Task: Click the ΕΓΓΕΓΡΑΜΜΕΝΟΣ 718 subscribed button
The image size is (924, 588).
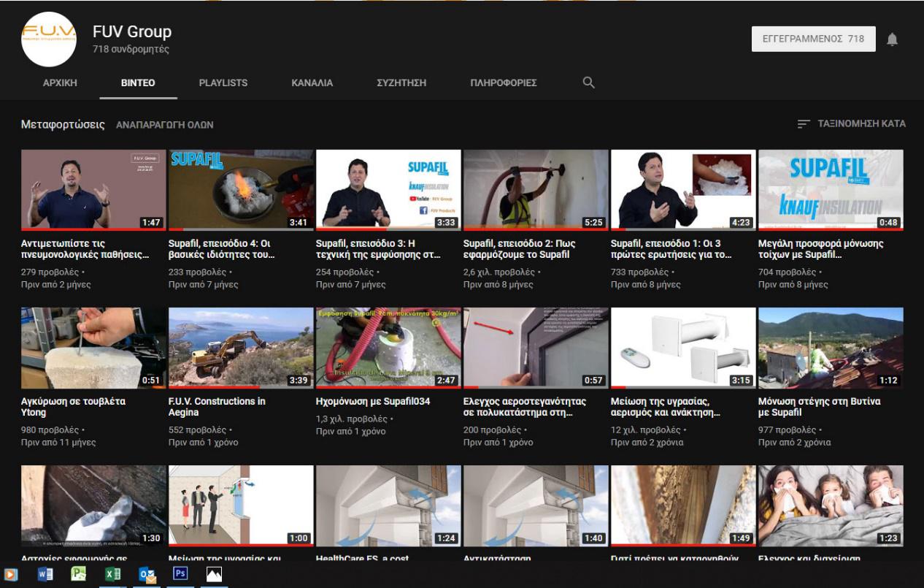Action: pos(814,39)
